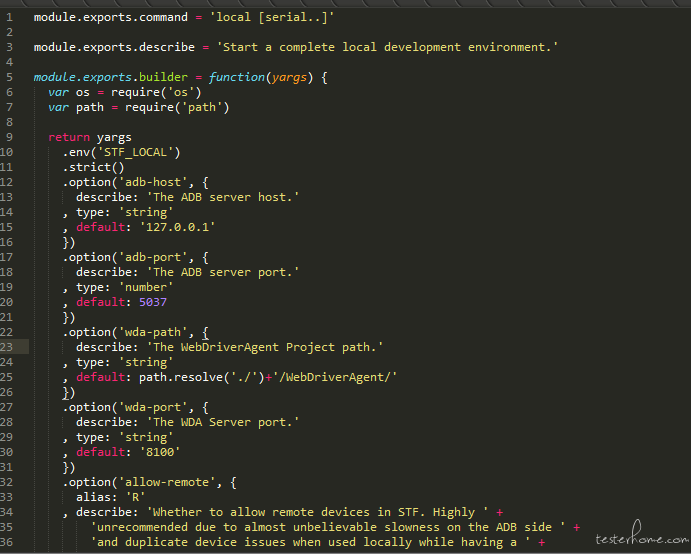The image size is (691, 554).
Task: Click 'The WDA Server port.' description
Action: pos(223,422)
